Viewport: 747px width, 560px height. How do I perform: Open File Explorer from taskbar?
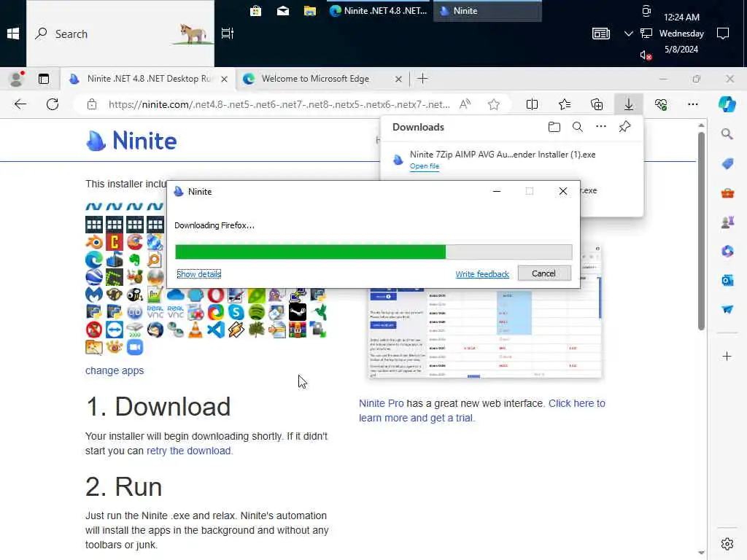point(309,10)
